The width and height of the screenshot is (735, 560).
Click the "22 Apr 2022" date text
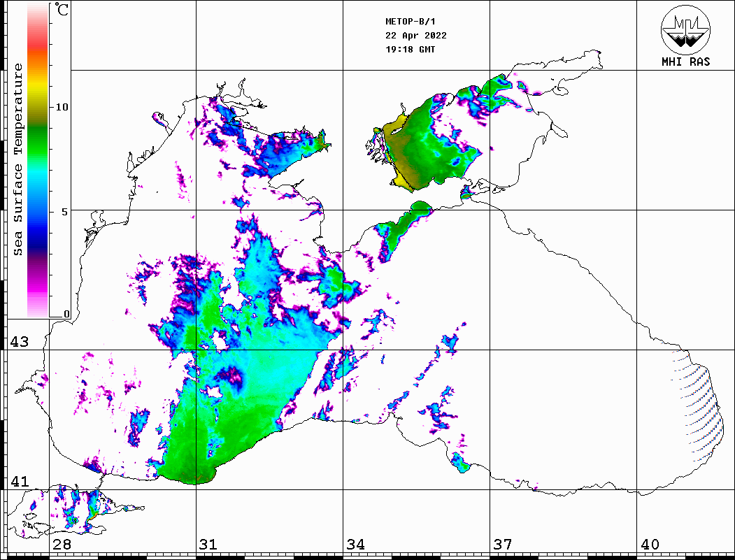[416, 36]
